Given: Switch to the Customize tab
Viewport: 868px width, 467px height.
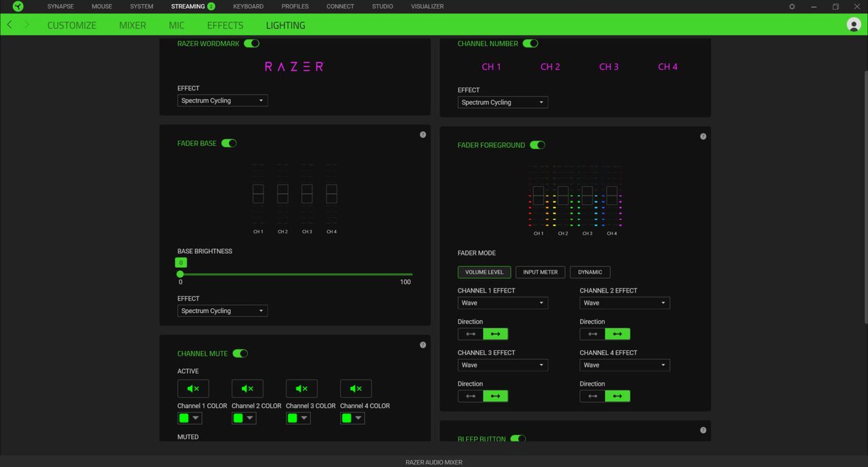Looking at the screenshot, I should [72, 25].
